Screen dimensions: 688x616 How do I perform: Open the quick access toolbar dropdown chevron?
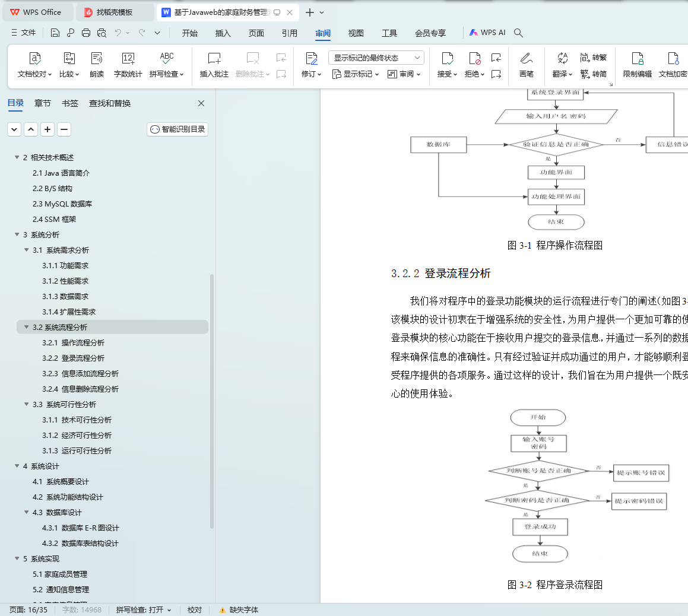(x=157, y=33)
